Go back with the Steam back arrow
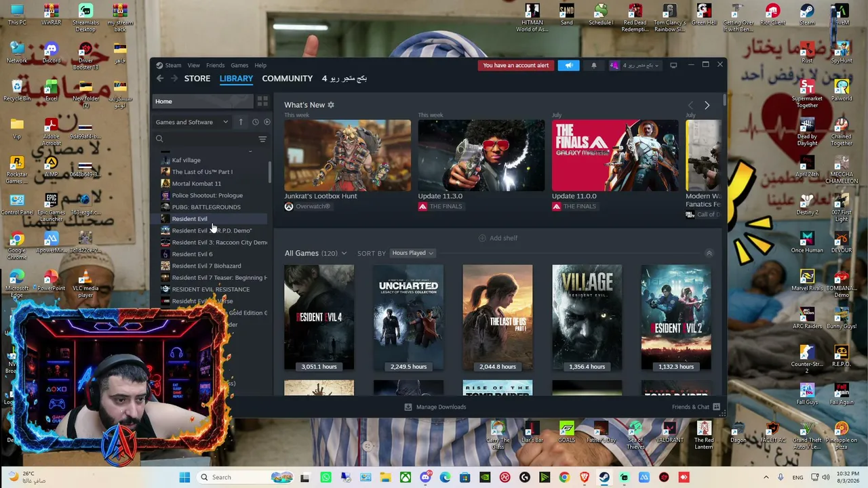Image resolution: width=868 pixels, height=488 pixels. coord(160,79)
